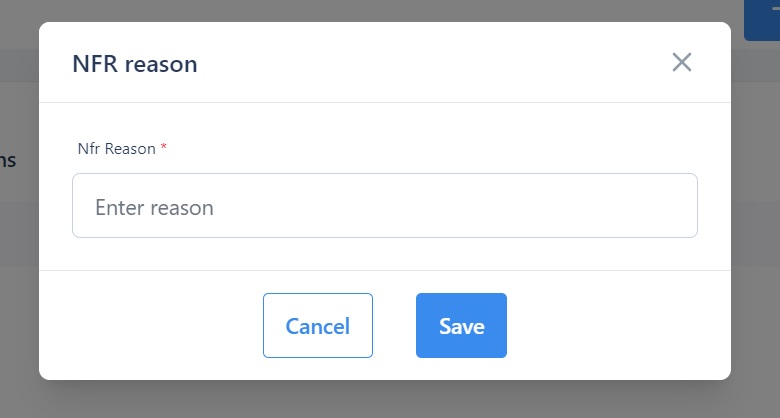Click the gray backdrop left of the dialog

coord(18,300)
